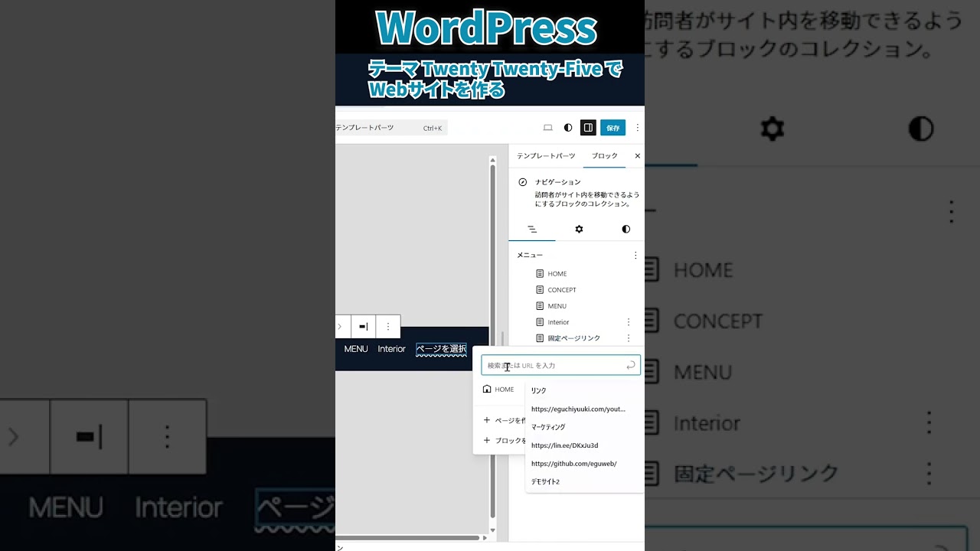Select the list view tab icon

tap(532, 229)
